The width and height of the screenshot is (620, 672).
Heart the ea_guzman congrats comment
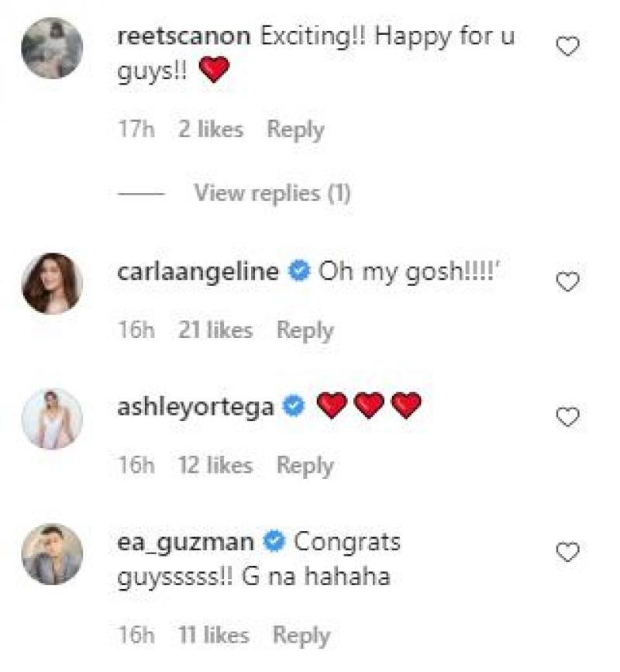click(x=569, y=553)
